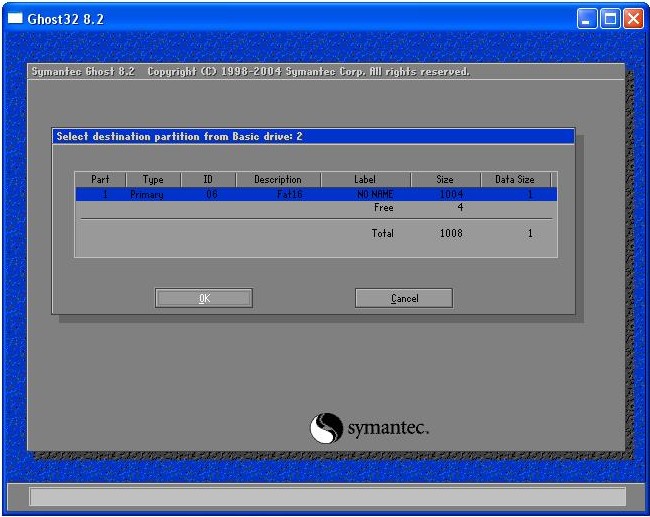The width and height of the screenshot is (650, 517).
Task: Open the Ghost32 window system menu icon
Action: point(15,18)
